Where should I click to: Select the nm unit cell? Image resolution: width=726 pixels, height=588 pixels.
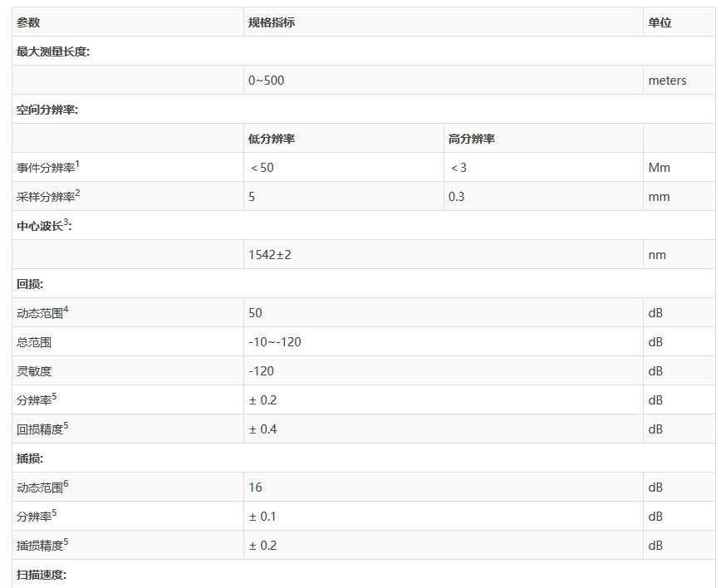[656, 255]
